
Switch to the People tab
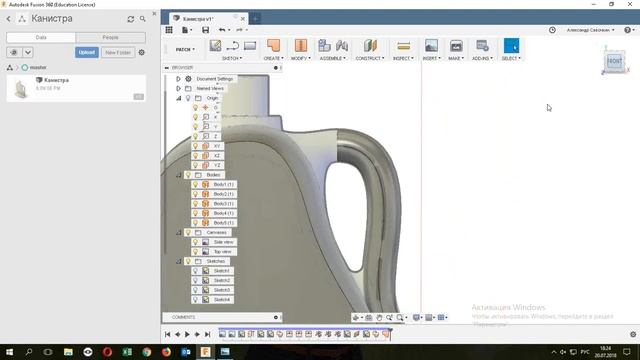tap(110, 38)
